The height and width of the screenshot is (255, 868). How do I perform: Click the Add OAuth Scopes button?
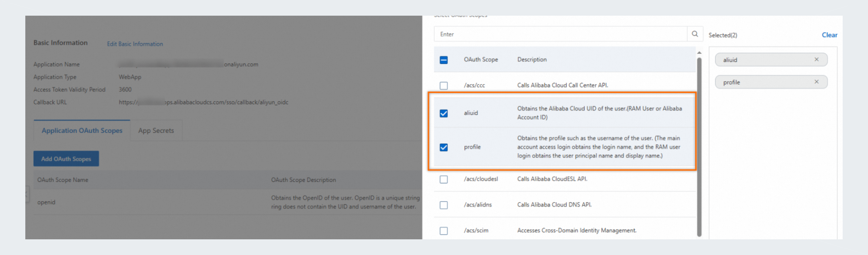click(66, 159)
